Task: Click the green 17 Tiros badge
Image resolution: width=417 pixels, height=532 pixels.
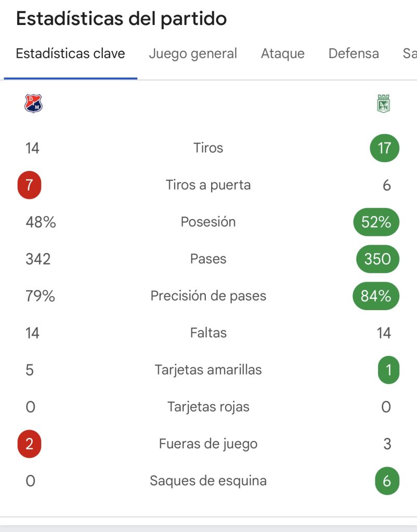Action: 384,148
